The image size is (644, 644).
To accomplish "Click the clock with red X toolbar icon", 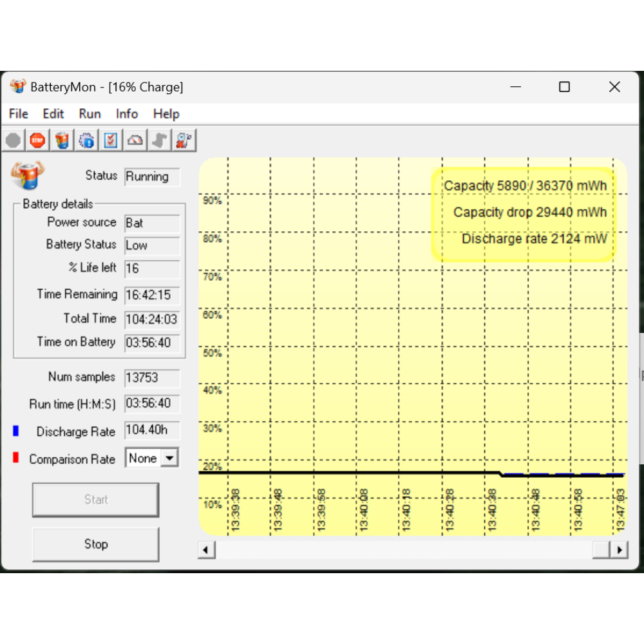I will pos(184,140).
